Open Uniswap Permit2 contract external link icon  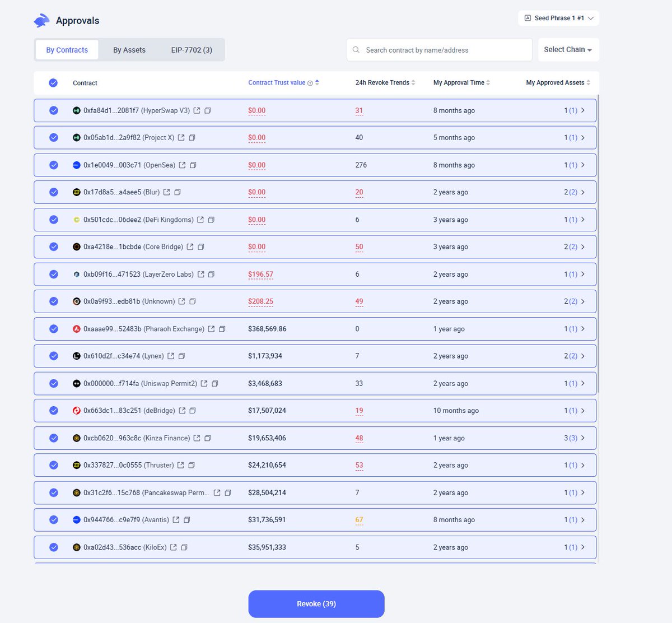point(204,384)
